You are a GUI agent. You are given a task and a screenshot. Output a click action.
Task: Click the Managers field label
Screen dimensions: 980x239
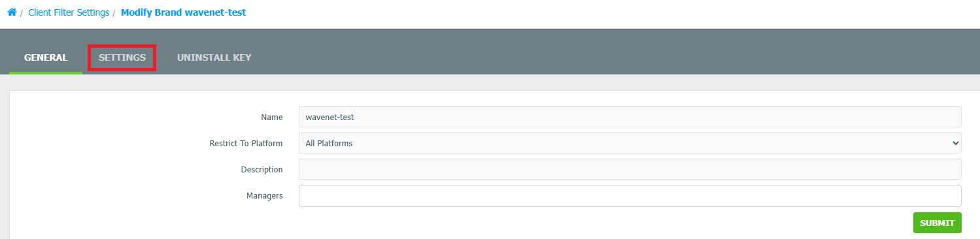(265, 196)
